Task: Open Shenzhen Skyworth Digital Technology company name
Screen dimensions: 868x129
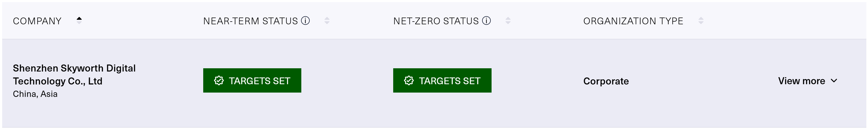Action: pos(74,74)
